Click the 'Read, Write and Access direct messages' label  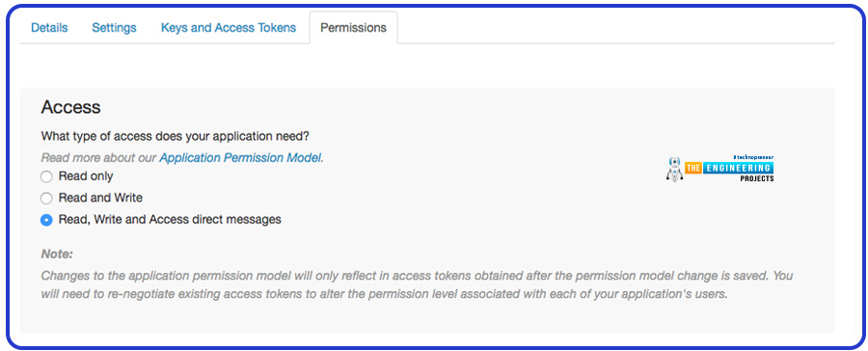170,220
